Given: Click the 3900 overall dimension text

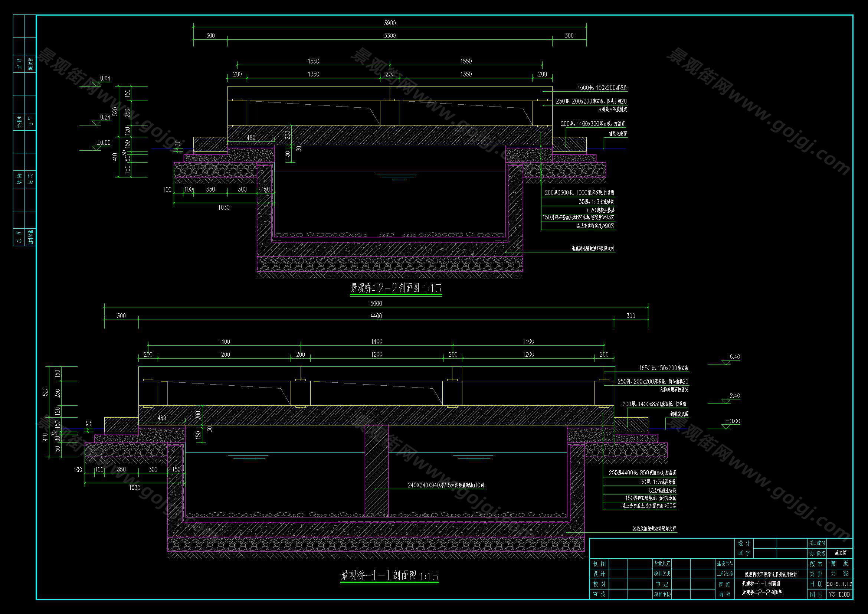Looking at the screenshot, I should (x=390, y=23).
